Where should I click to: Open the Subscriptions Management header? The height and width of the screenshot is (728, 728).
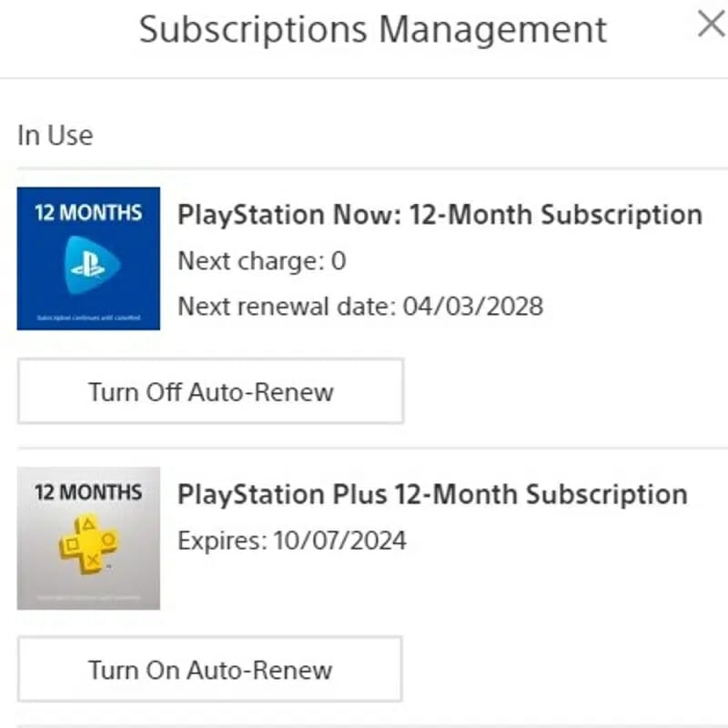pos(372,29)
